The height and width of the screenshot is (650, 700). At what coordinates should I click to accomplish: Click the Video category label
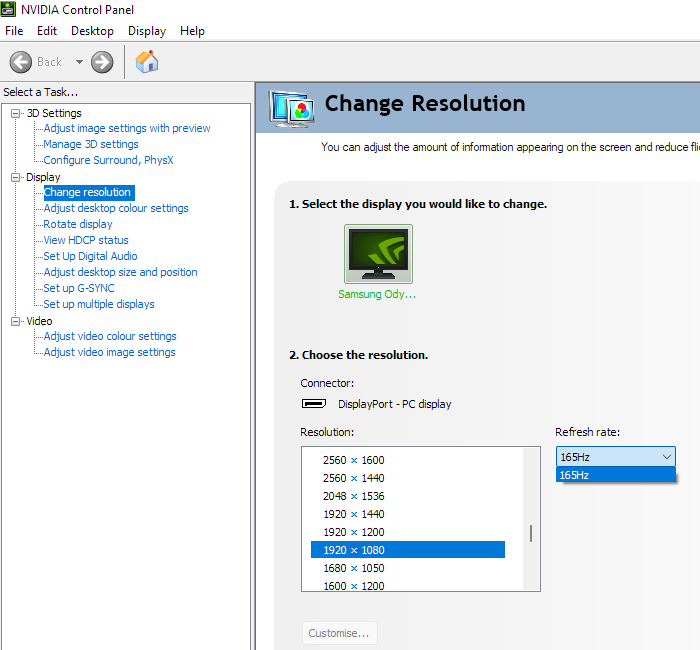(x=39, y=321)
